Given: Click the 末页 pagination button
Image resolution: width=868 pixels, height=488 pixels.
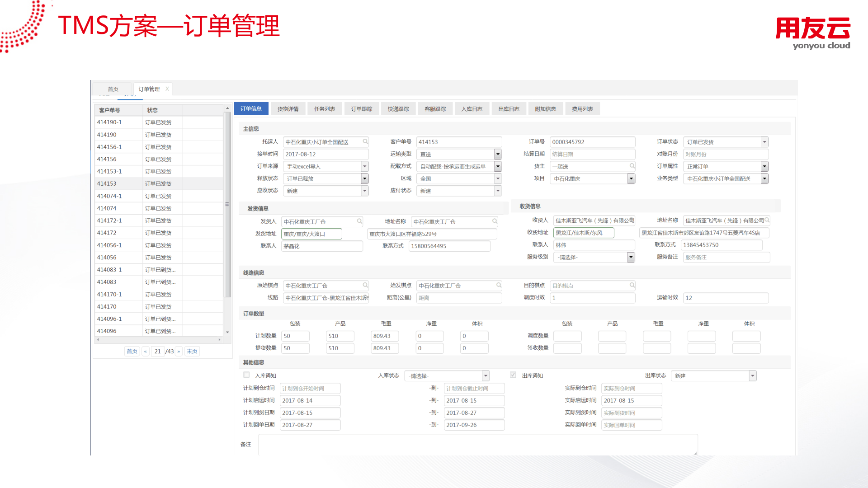Looking at the screenshot, I should tap(192, 351).
